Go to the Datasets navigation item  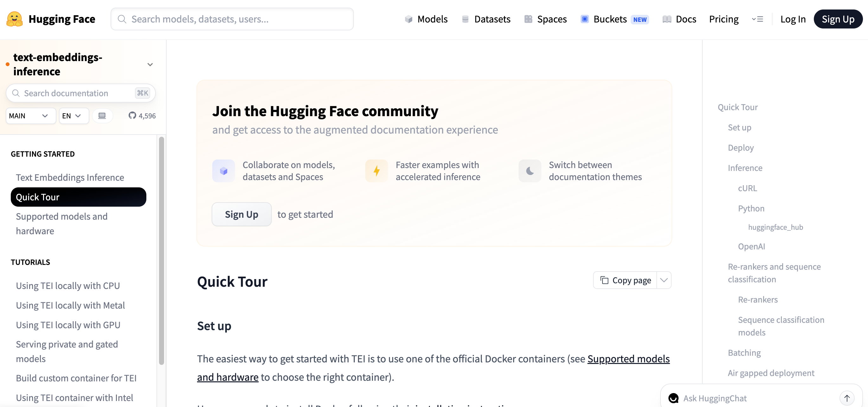coord(486,19)
